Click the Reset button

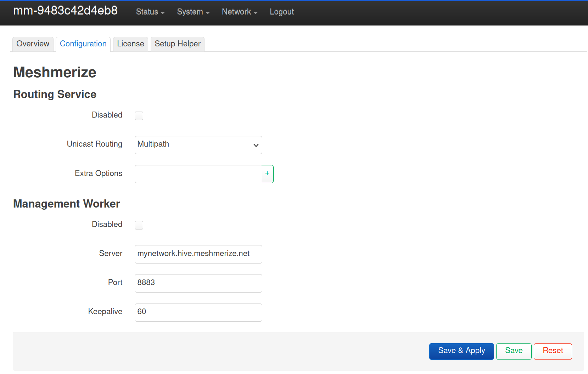553,351
